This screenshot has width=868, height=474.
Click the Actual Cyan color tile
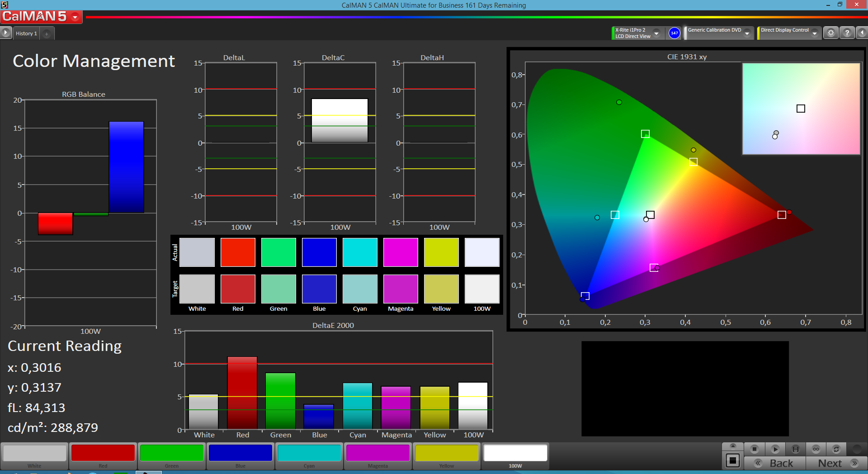tap(360, 252)
